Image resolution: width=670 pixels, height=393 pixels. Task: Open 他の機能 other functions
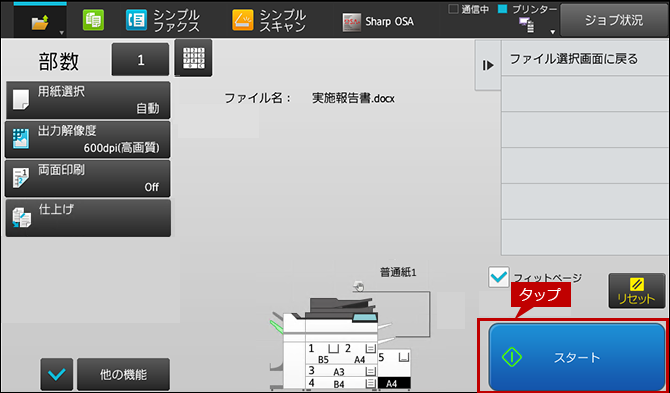[123, 375]
